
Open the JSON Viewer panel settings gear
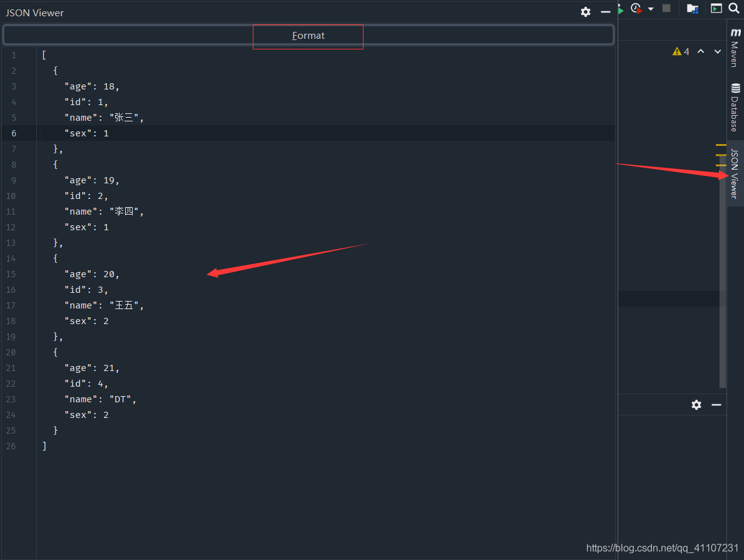pyautogui.click(x=586, y=12)
